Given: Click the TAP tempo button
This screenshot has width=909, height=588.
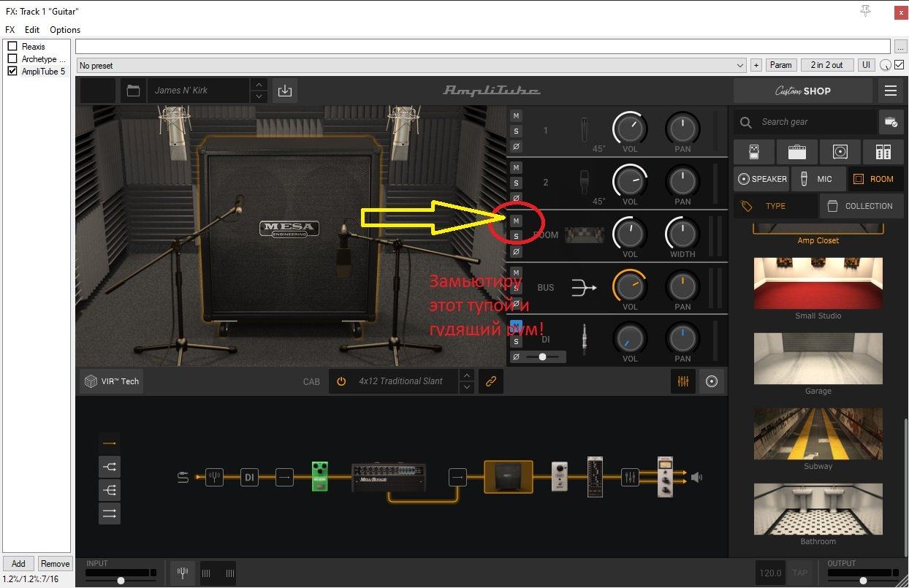Looking at the screenshot, I should click(800, 573).
